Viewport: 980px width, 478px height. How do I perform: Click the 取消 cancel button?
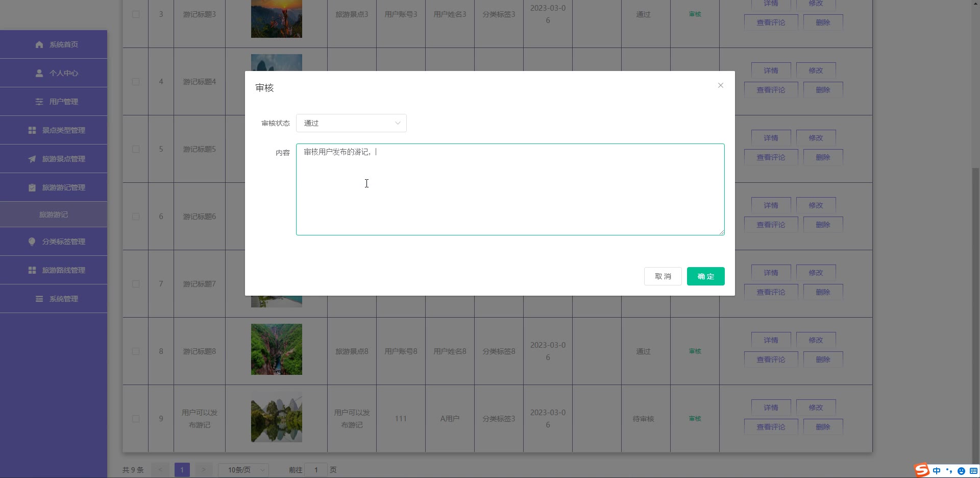(x=663, y=276)
